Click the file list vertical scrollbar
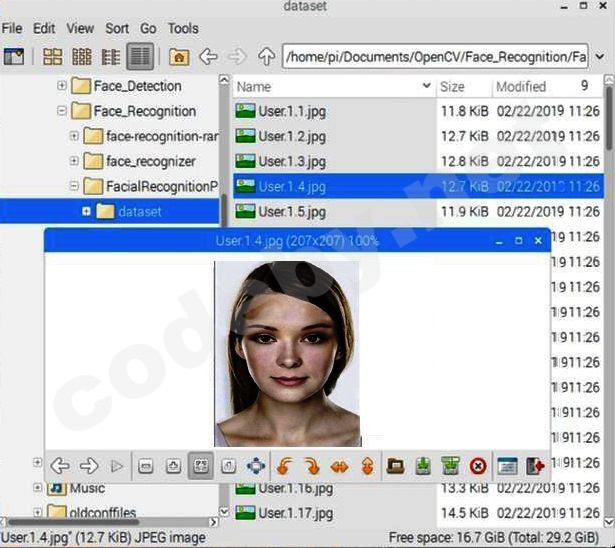Viewport: 615px width, 548px height. tap(609, 118)
